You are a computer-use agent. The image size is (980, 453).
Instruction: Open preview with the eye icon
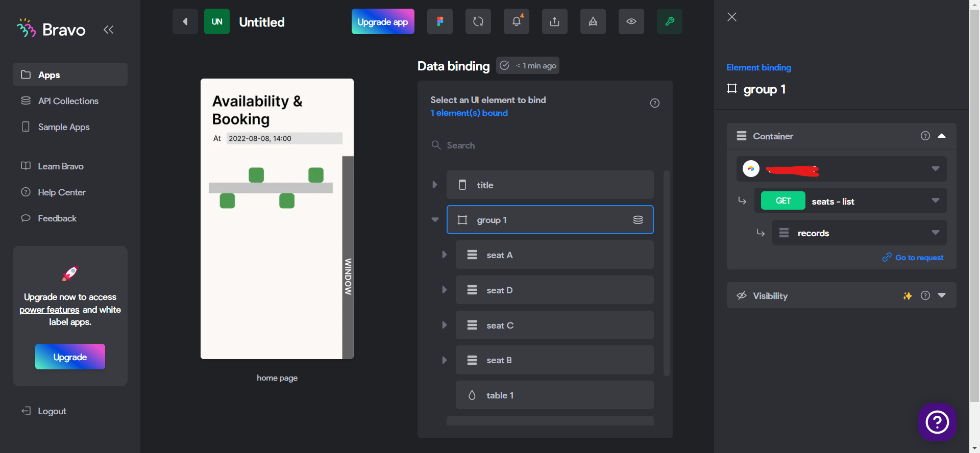631,21
